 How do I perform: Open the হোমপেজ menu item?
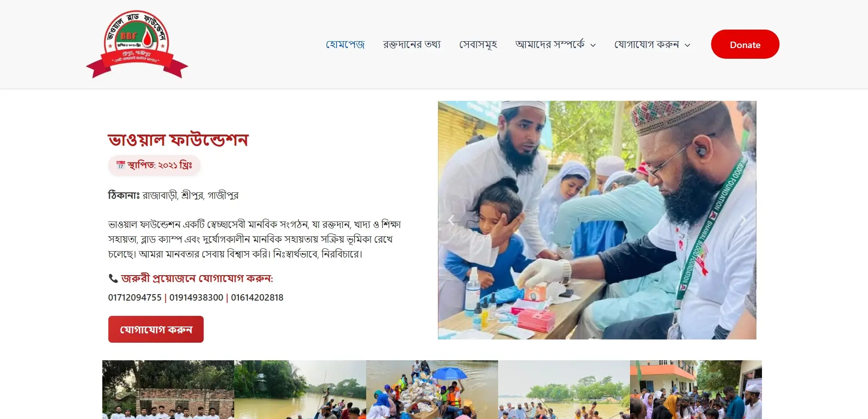click(345, 44)
